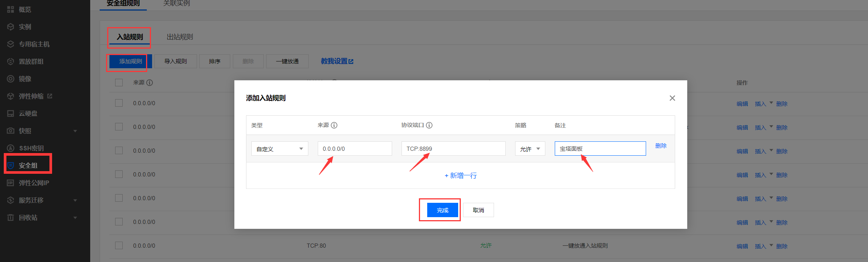Click the 排序 button
This screenshot has width=868, height=262.
[x=215, y=61]
